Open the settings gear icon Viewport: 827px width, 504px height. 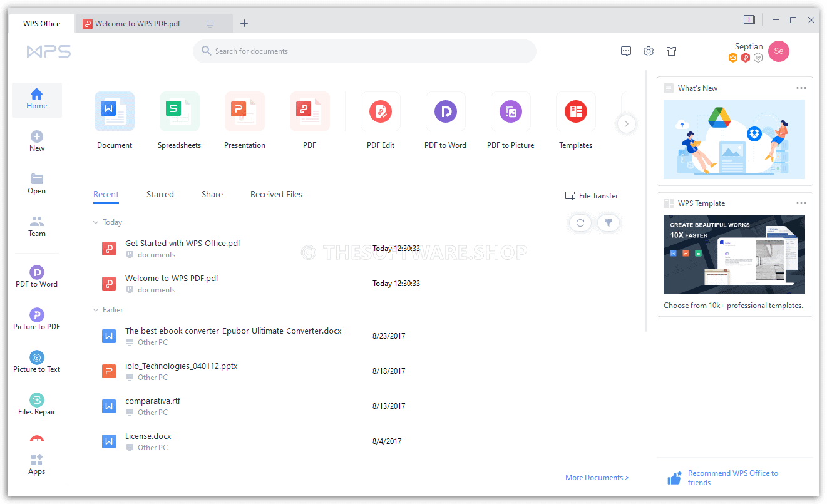(x=649, y=51)
